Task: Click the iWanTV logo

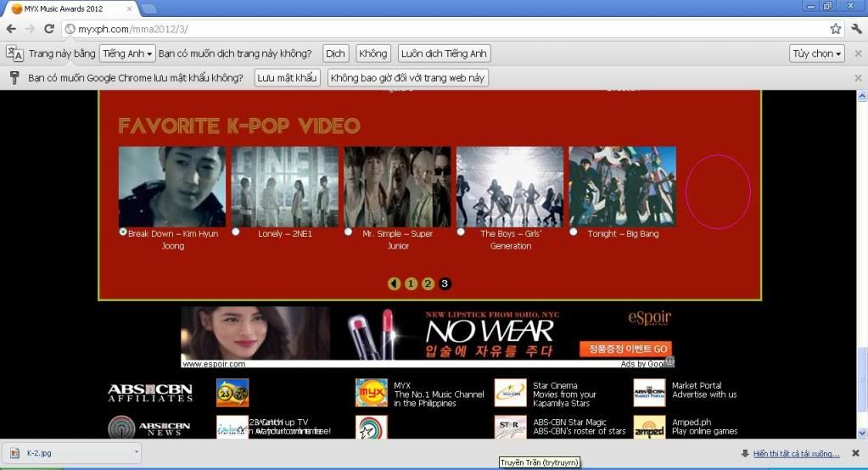Action: [x=232, y=428]
